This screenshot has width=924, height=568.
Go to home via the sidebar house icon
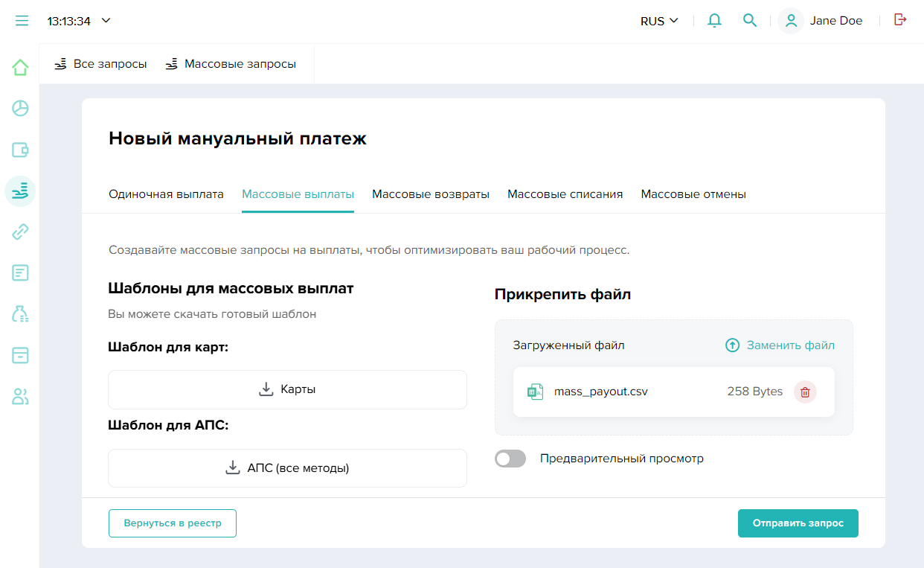[x=20, y=68]
